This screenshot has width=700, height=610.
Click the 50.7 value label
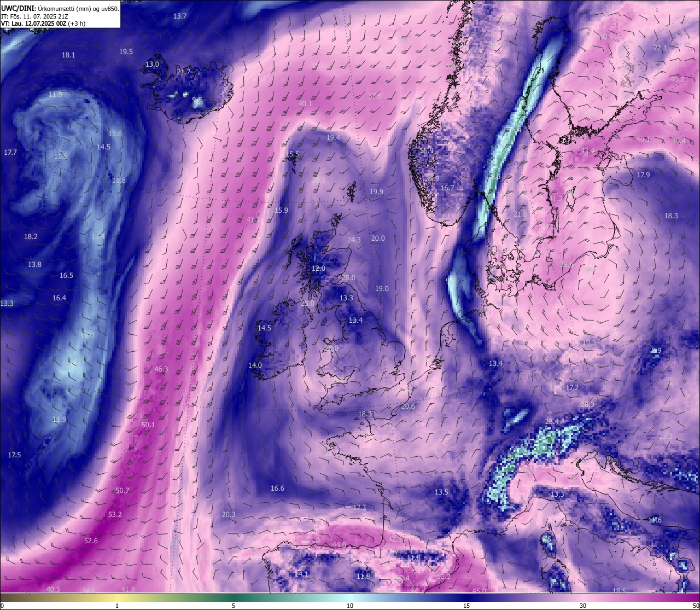122,491
